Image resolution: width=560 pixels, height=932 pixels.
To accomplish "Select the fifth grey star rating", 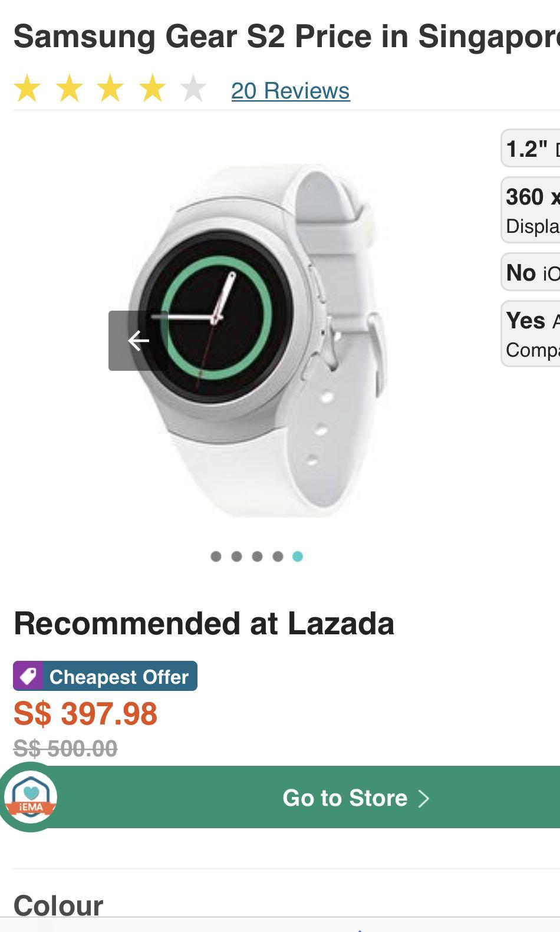I will tap(193, 90).
